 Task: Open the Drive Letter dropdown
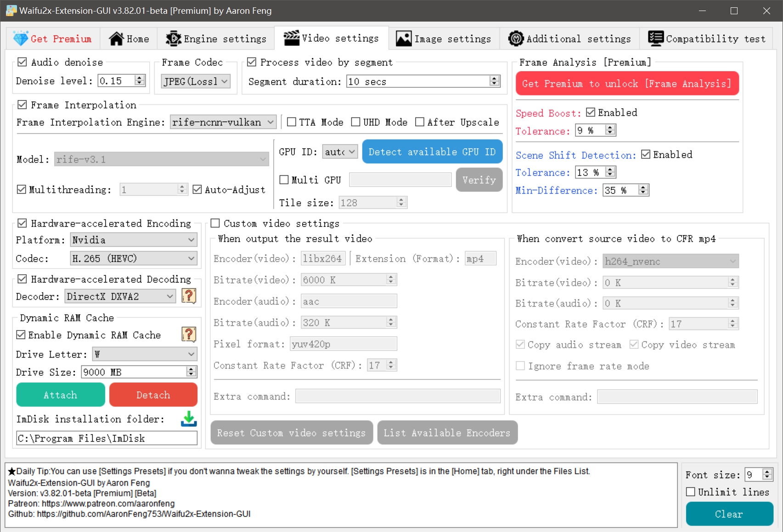pyautogui.click(x=145, y=354)
